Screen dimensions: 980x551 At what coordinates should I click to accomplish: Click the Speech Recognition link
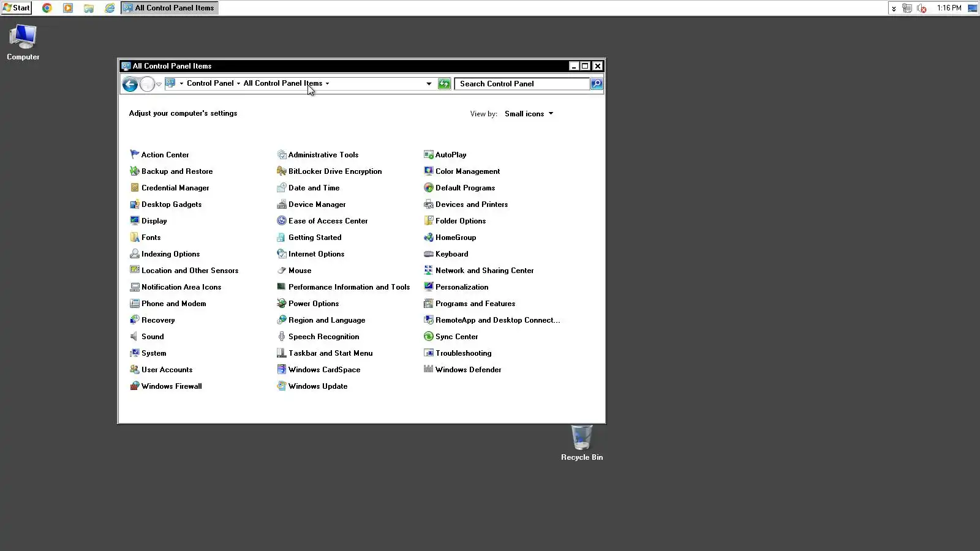[323, 336]
